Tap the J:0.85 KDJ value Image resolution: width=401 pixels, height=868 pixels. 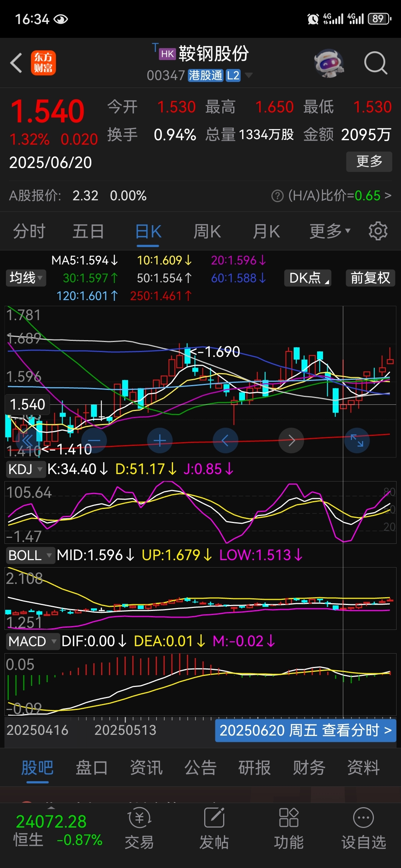209,469
